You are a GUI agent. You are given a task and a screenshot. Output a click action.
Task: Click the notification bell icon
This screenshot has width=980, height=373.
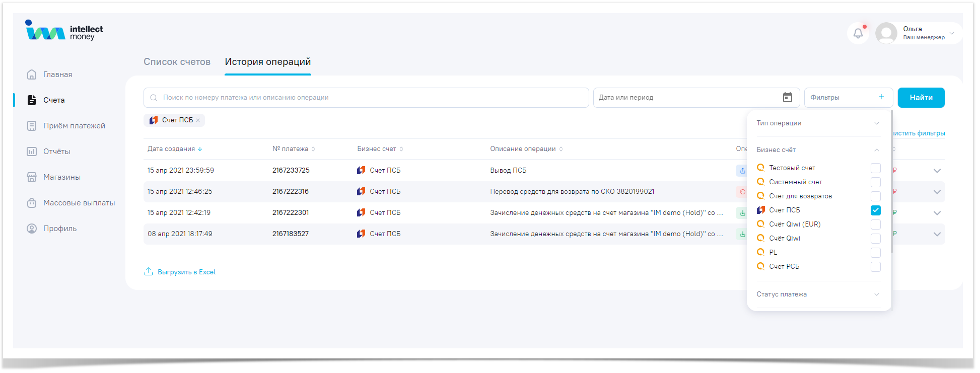coord(858,34)
